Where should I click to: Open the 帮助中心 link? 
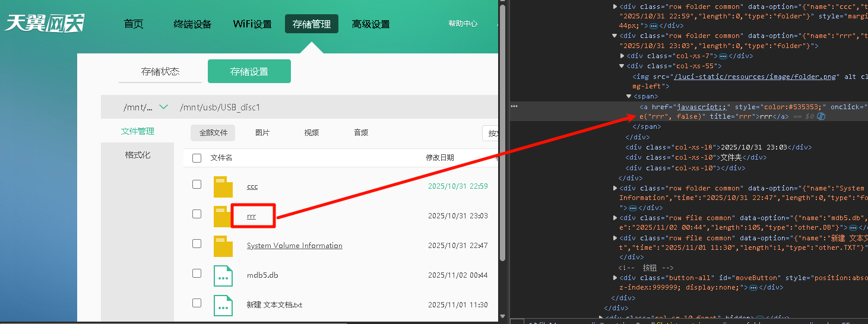tap(463, 24)
